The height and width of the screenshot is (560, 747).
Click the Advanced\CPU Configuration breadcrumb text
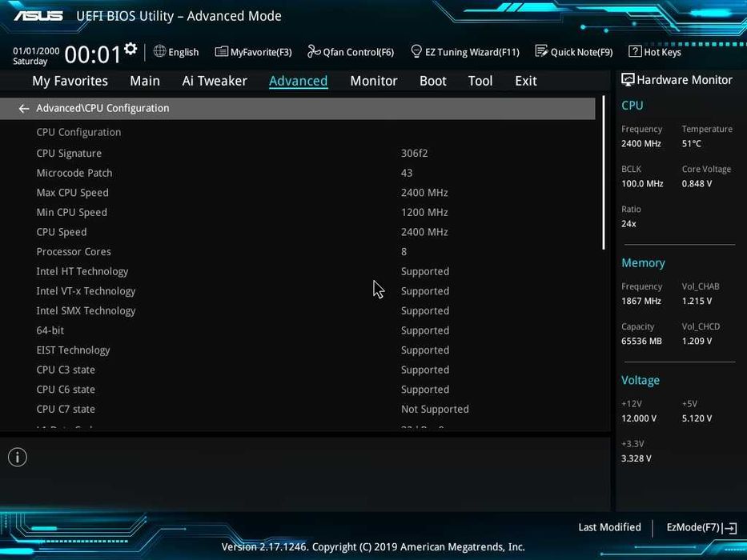[102, 108]
